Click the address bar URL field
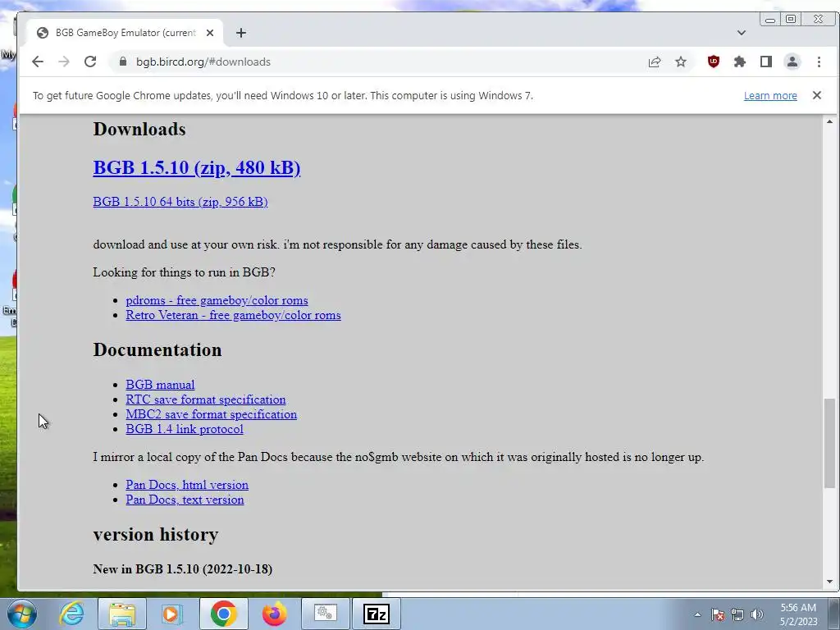Viewport: 840px width, 630px height. tap(375, 62)
